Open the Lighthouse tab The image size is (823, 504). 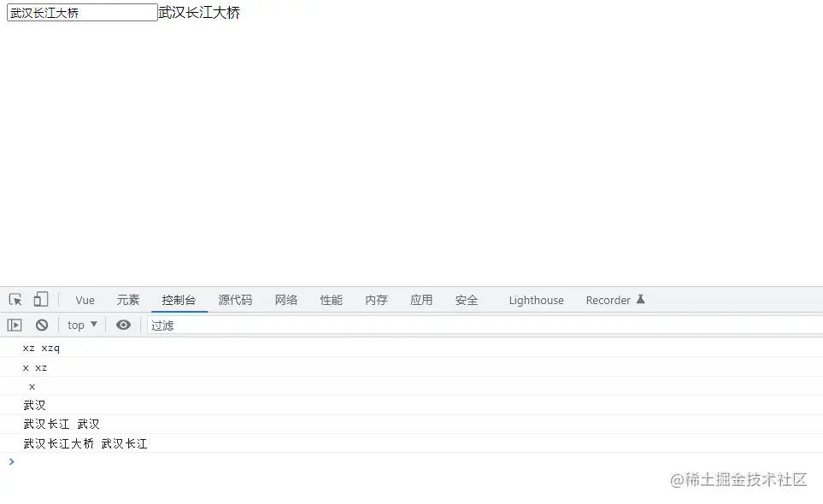click(537, 300)
